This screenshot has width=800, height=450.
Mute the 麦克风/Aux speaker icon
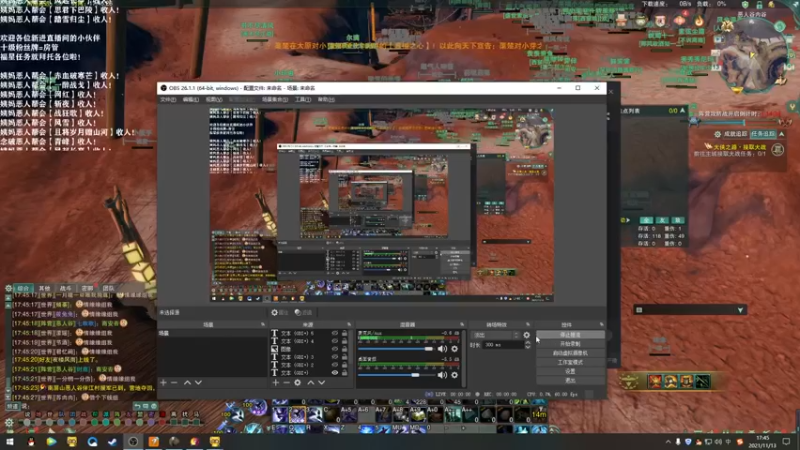tap(442, 349)
